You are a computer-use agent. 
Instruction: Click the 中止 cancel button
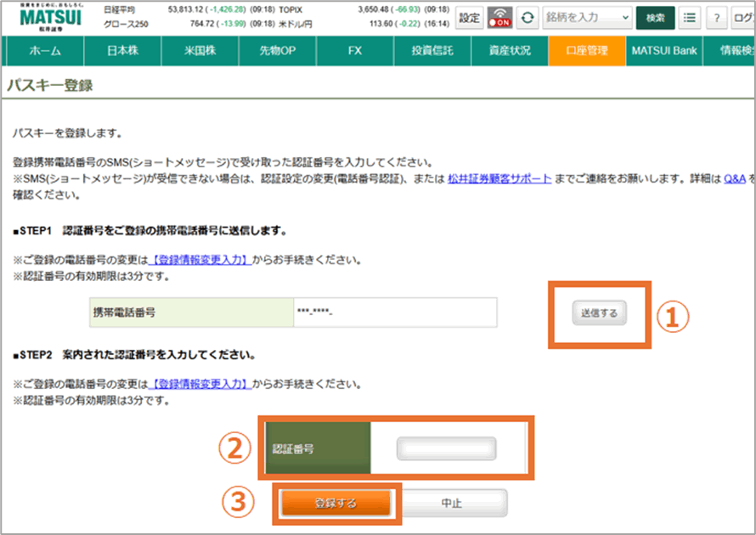pyautogui.click(x=452, y=504)
